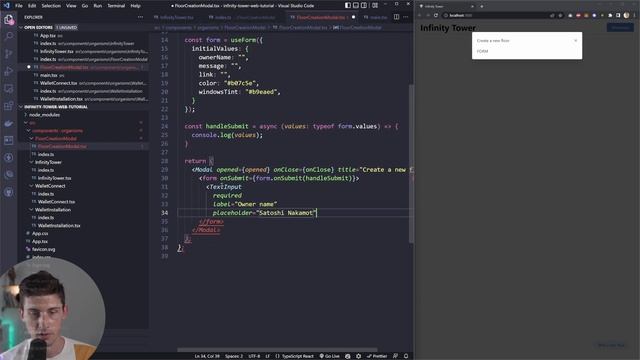The width and height of the screenshot is (640, 360).
Task: Click Explorer panel more actions ellipsis
Action: click(x=140, y=17)
